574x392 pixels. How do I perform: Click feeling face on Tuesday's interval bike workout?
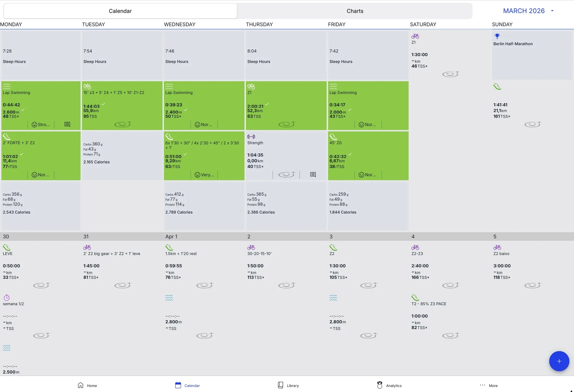[x=123, y=124]
